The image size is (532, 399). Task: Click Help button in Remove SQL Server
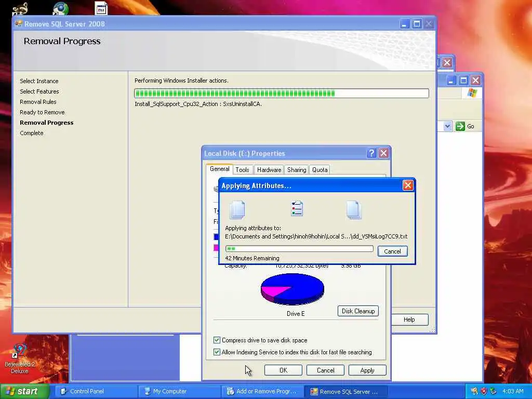point(409,320)
